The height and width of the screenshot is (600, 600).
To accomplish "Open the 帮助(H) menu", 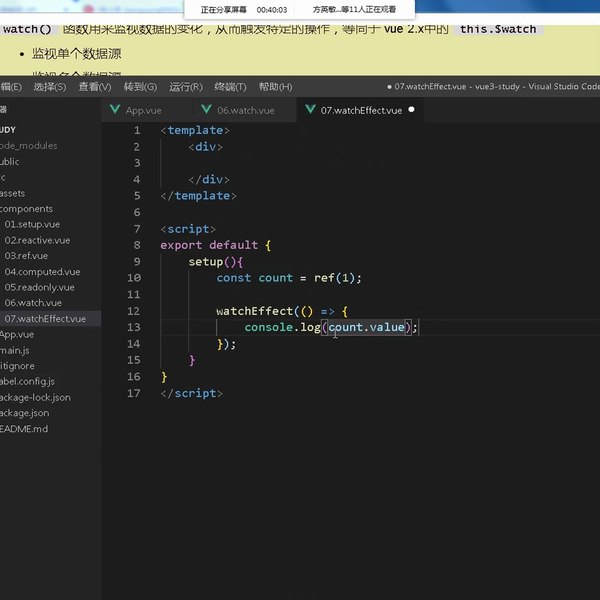I will 275,87.
